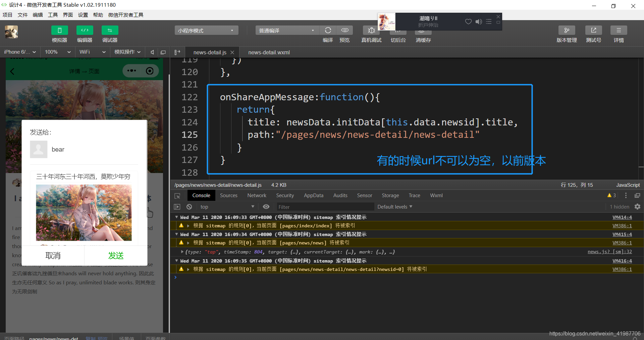The width and height of the screenshot is (644, 340).
Task: Open the WiFi network dropdown
Action: click(92, 52)
